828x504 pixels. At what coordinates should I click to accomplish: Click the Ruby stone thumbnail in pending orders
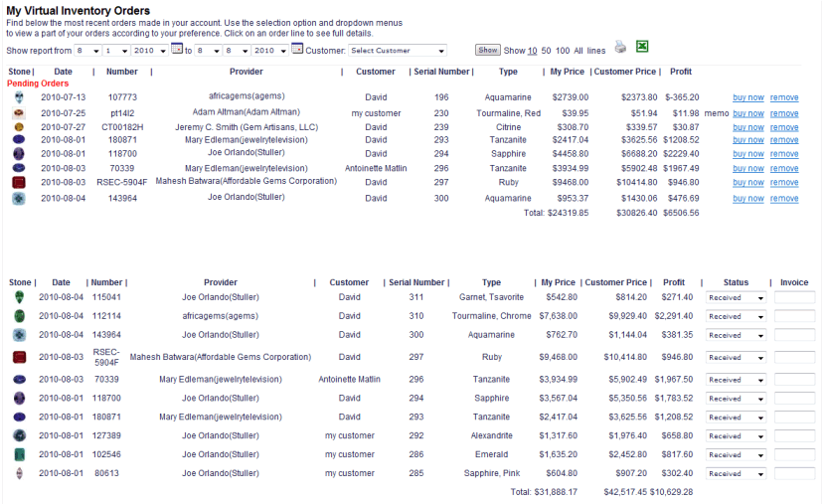pos(18,182)
